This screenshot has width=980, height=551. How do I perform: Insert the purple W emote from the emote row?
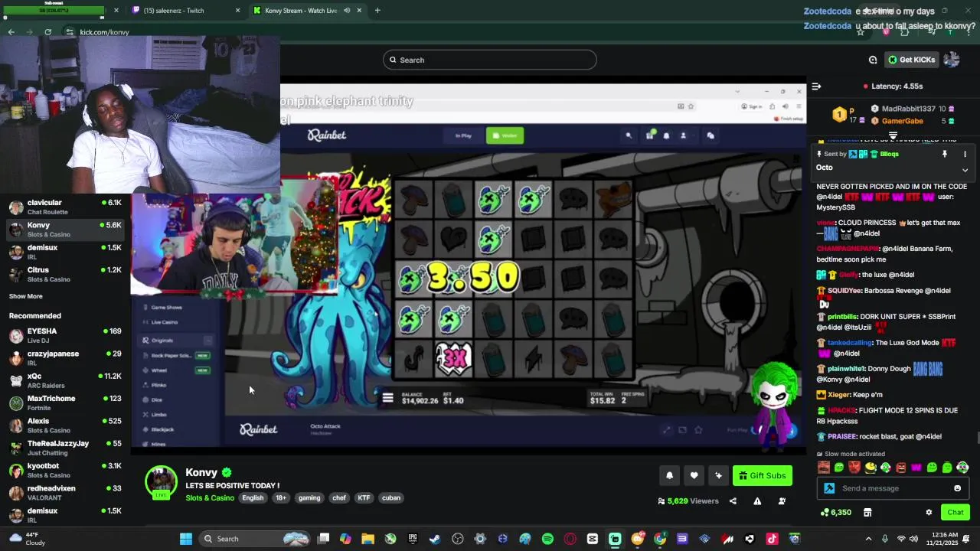click(x=916, y=467)
